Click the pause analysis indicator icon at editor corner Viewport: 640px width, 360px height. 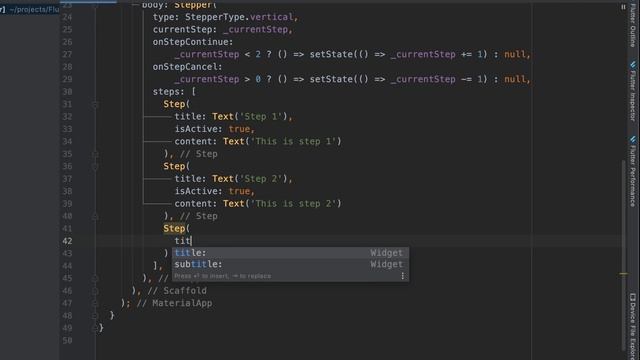pyautogui.click(x=623, y=7)
